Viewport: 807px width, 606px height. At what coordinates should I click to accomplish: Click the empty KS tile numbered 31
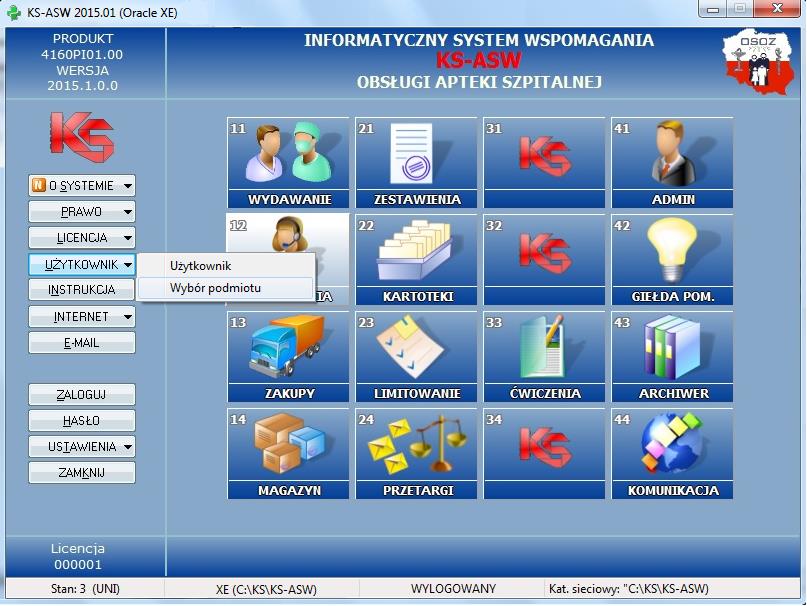click(x=545, y=162)
